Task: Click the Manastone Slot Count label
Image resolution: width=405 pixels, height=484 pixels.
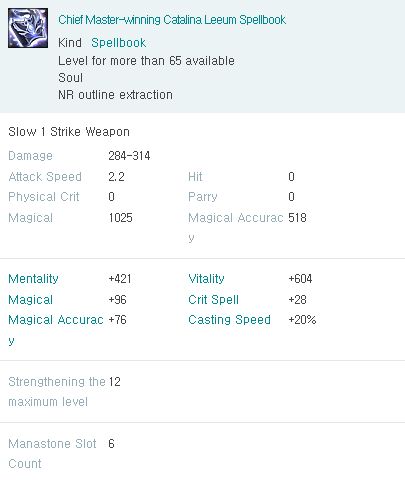Action: [52, 454]
